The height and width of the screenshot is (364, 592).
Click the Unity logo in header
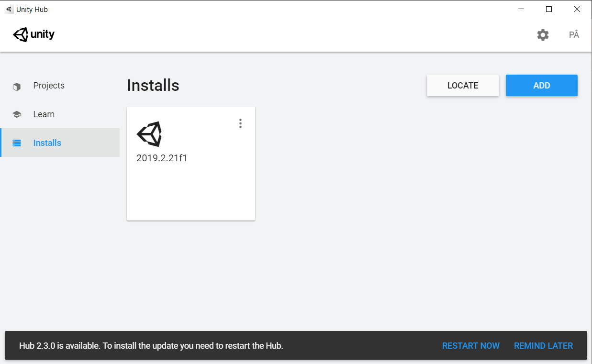point(34,34)
